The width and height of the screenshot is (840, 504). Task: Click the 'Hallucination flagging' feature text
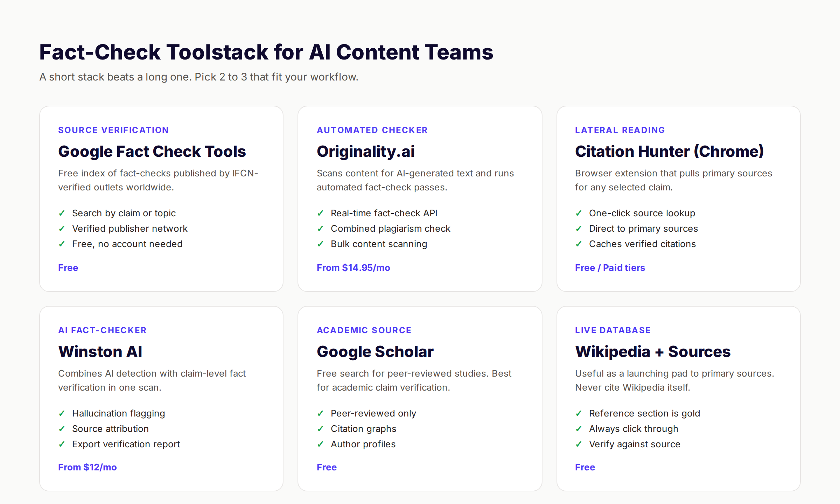[x=119, y=413]
